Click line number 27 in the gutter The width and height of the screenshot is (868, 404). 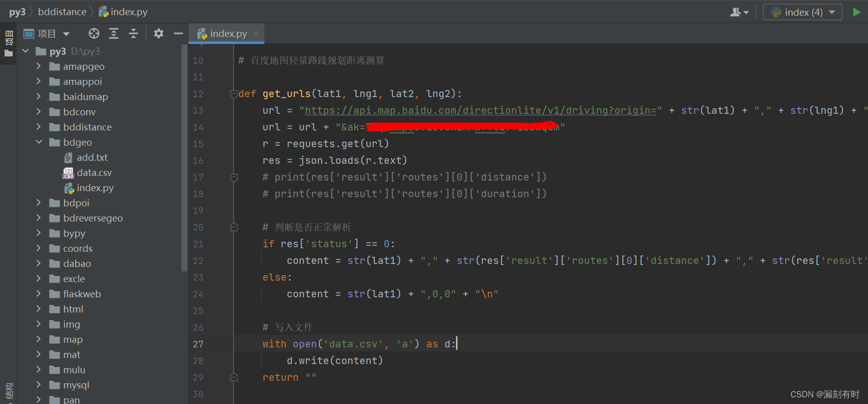(x=198, y=344)
